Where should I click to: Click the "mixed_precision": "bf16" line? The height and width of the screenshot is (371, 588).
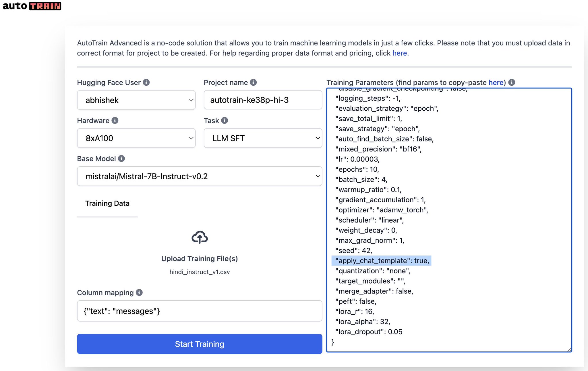coord(378,149)
